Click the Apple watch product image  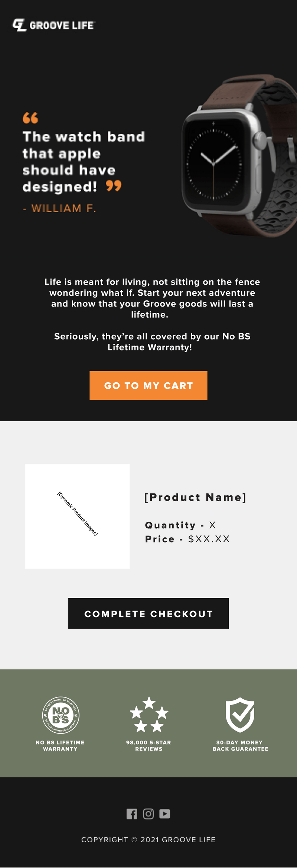[x=238, y=156]
